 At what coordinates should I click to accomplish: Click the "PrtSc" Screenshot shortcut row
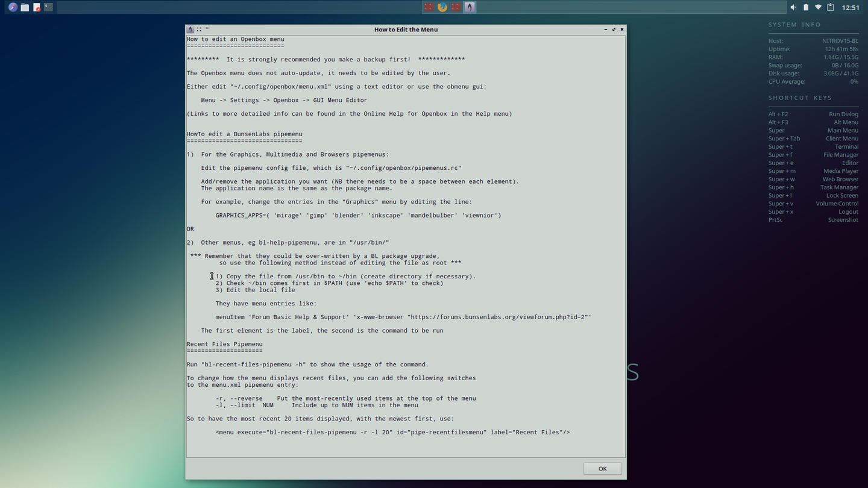tap(813, 220)
